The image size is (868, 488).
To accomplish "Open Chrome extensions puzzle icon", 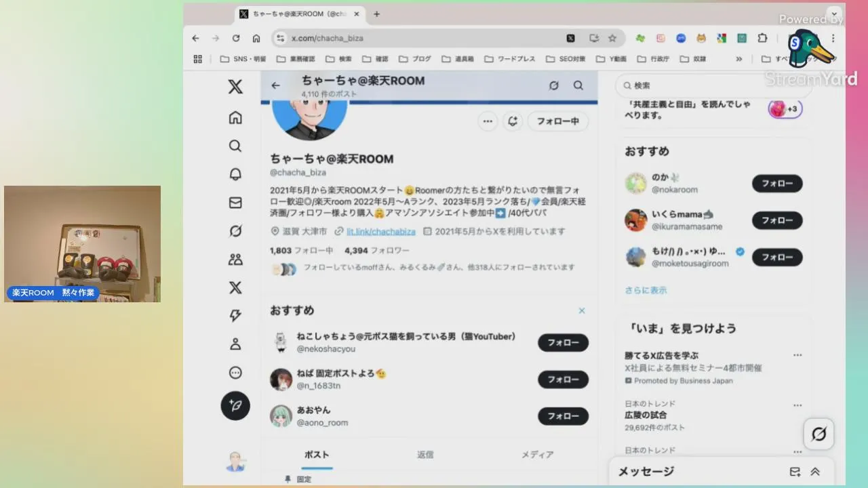I will [762, 39].
